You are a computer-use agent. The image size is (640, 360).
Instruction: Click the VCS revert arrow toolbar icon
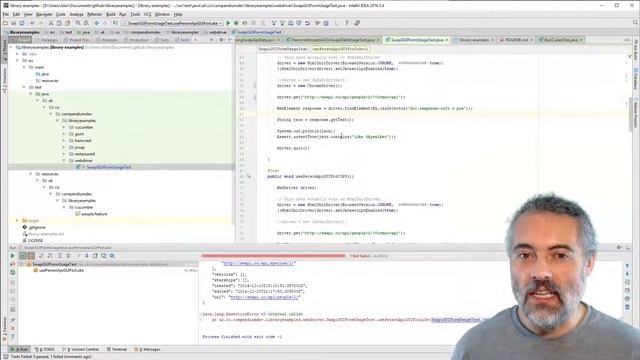[x=307, y=23]
